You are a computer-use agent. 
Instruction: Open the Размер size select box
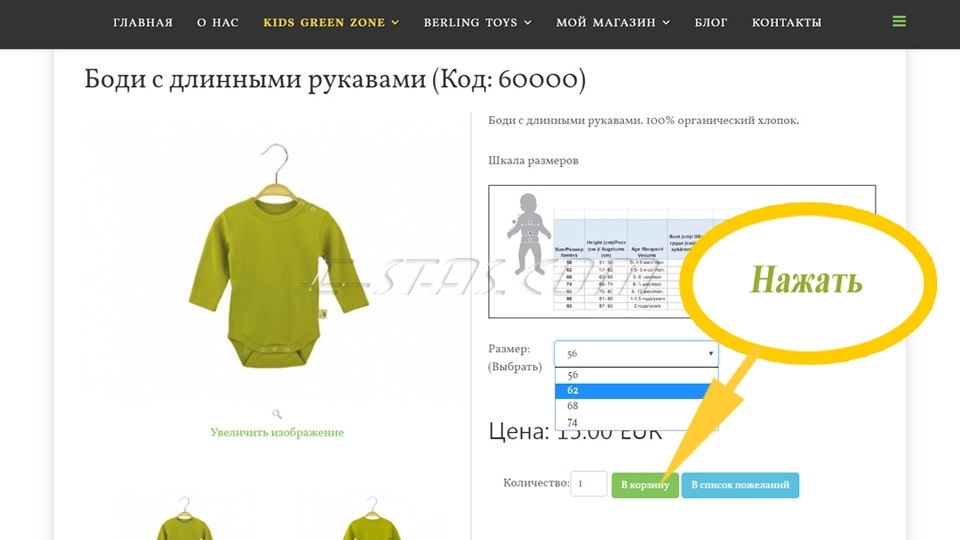coord(636,354)
